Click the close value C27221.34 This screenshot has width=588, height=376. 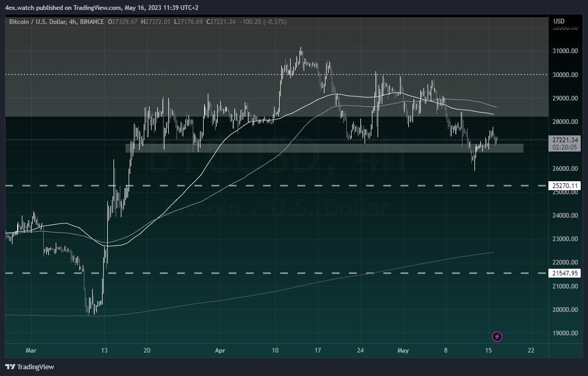pos(221,22)
